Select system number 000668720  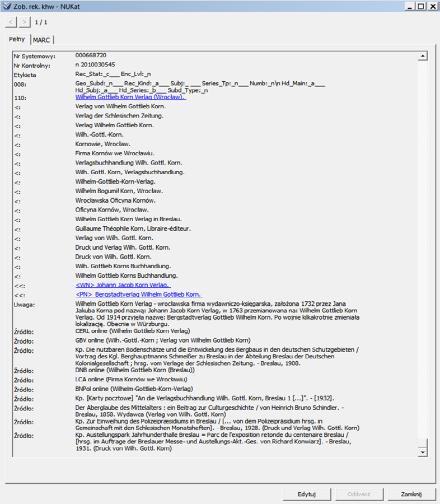pos(91,55)
